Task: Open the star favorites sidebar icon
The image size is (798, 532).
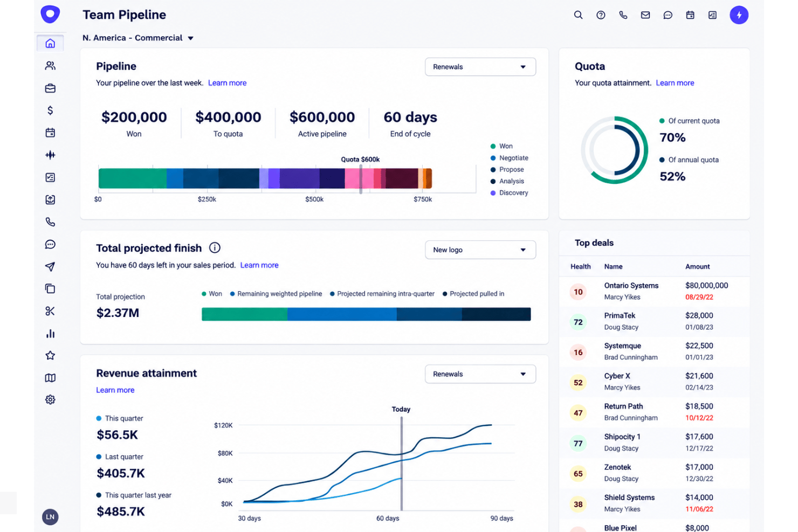Action: 50,356
